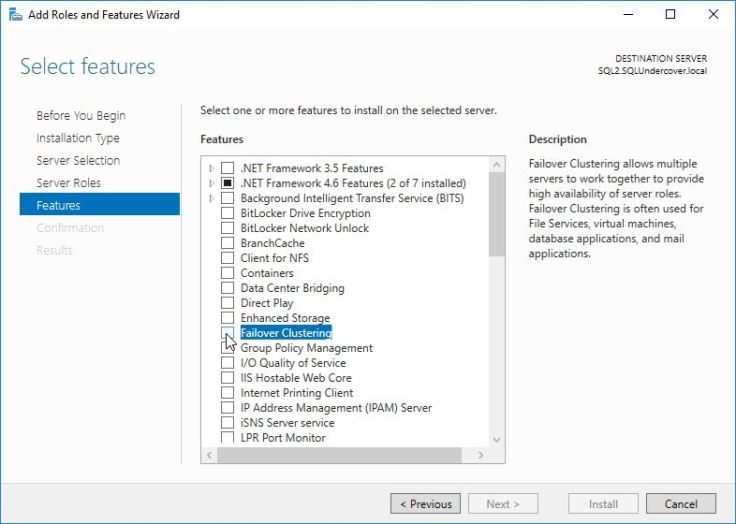Select the Enhanced Storage row text
This screenshot has width=736, height=524.
tap(285, 318)
